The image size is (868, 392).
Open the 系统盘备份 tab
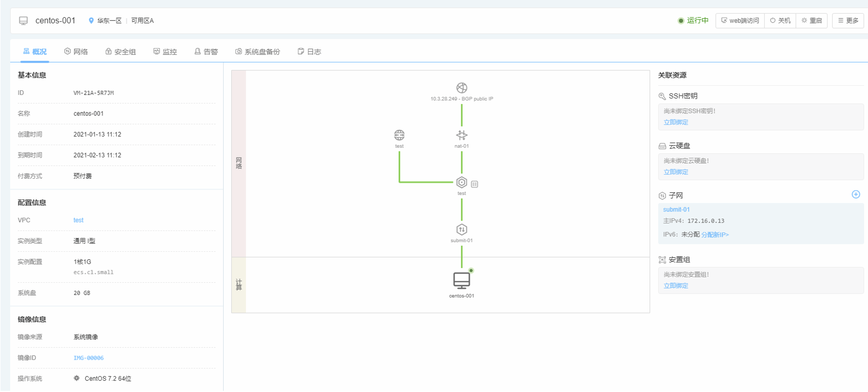coord(258,52)
